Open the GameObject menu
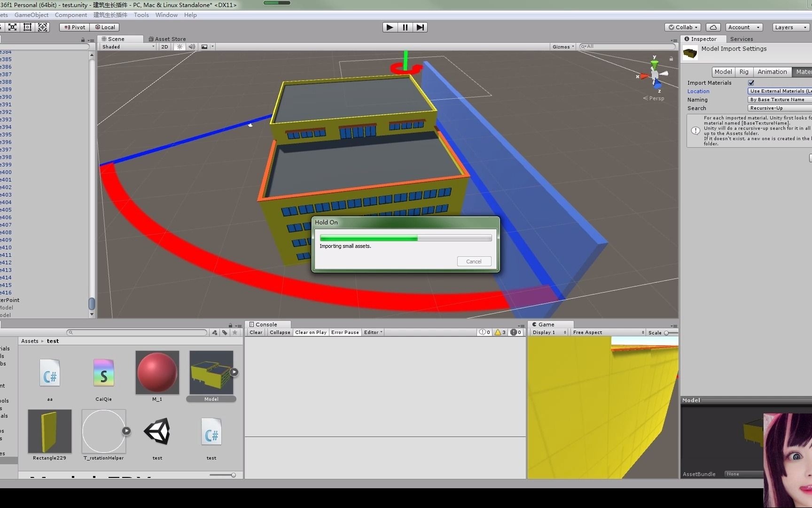Screen dimensions: 812x508 (31, 15)
